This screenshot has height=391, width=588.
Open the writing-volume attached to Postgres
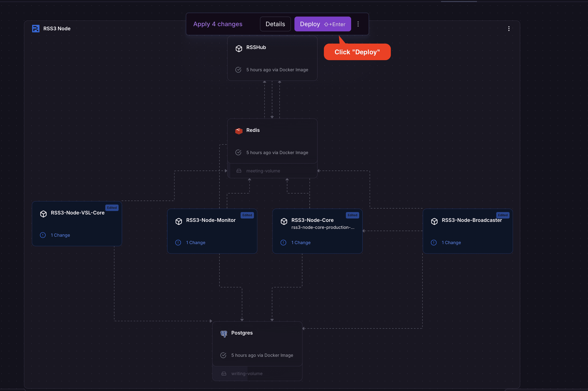pos(257,374)
